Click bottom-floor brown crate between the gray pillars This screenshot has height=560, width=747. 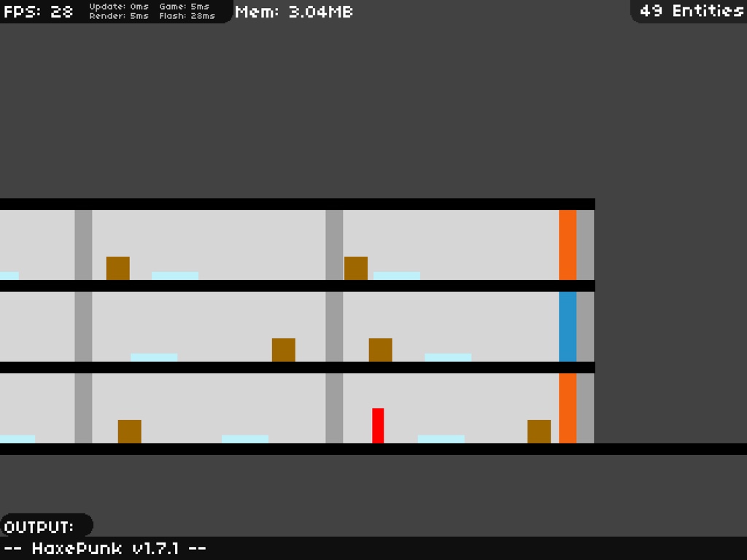[130, 432]
